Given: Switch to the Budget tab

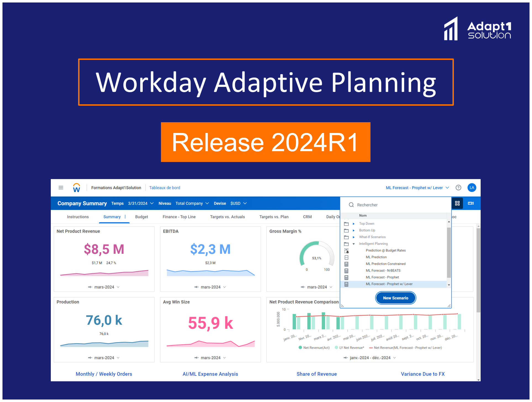Looking at the screenshot, I should [x=142, y=217].
